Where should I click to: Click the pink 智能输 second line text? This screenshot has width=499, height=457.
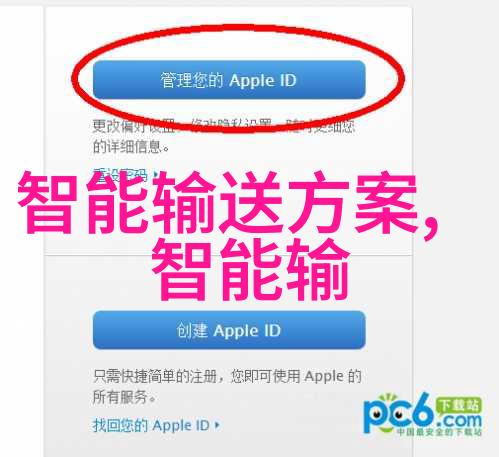coord(250,269)
